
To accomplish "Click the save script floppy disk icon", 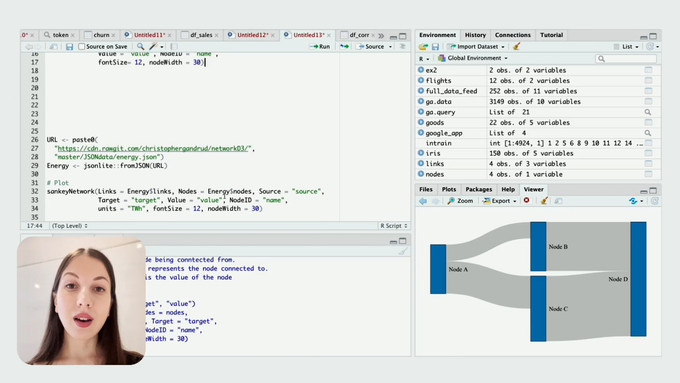I will pyautogui.click(x=69, y=46).
